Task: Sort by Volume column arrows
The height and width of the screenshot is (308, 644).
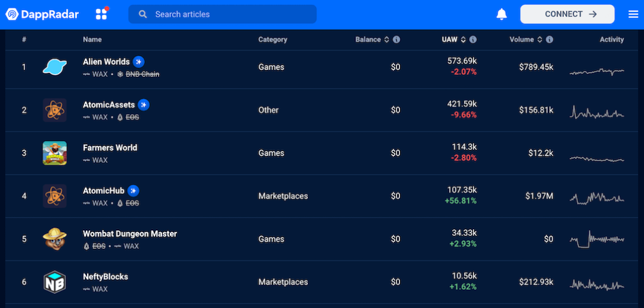Action: (539, 39)
